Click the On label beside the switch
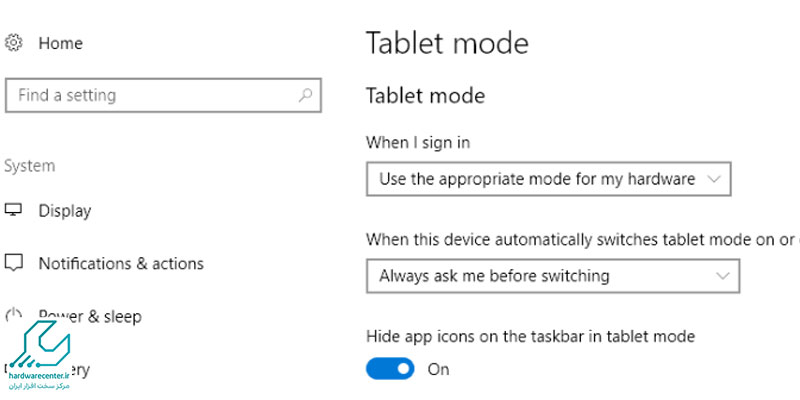 tap(438, 369)
